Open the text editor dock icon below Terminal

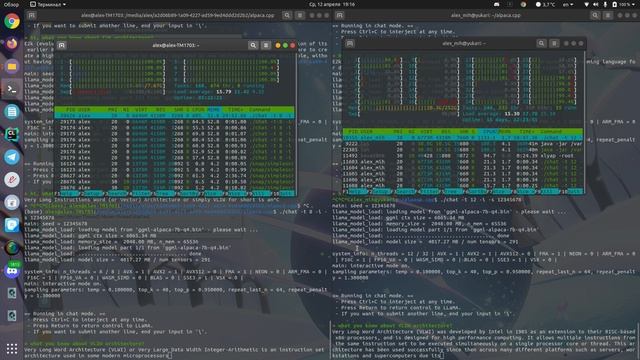pos(12,111)
